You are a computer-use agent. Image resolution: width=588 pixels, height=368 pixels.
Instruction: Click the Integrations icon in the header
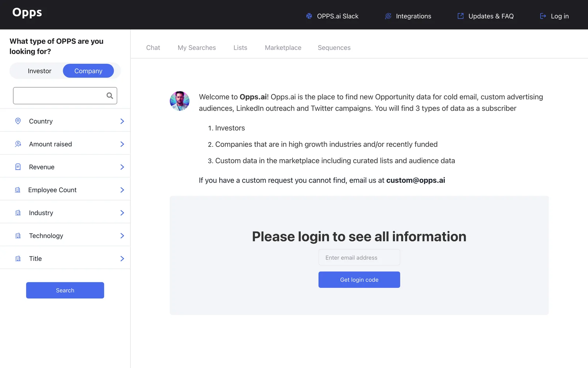tap(388, 16)
